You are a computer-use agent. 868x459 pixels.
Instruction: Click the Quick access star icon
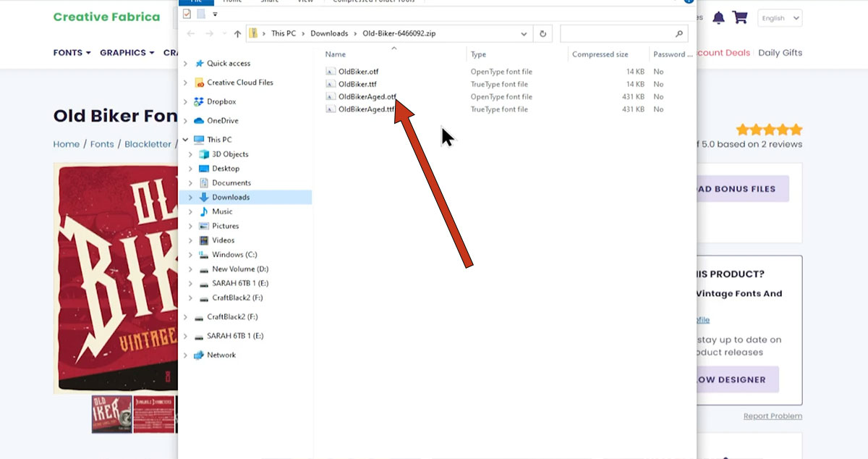pos(200,63)
